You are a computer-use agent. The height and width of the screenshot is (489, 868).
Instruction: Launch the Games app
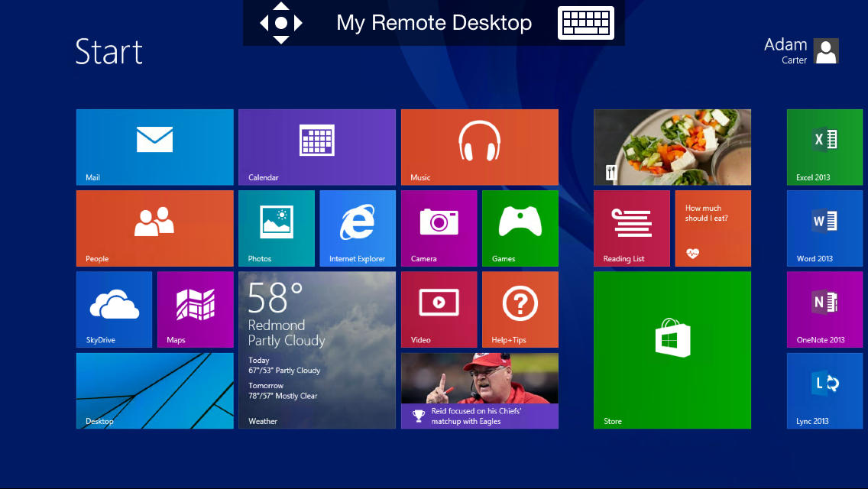click(520, 228)
